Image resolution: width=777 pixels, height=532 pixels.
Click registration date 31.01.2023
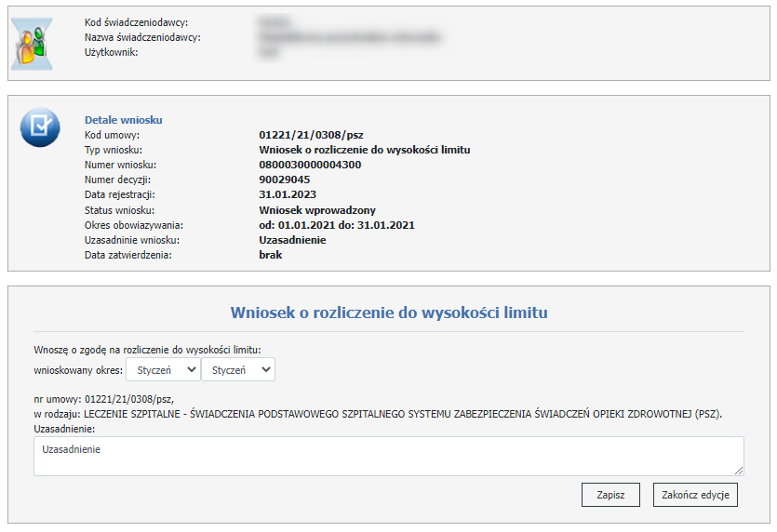288,194
